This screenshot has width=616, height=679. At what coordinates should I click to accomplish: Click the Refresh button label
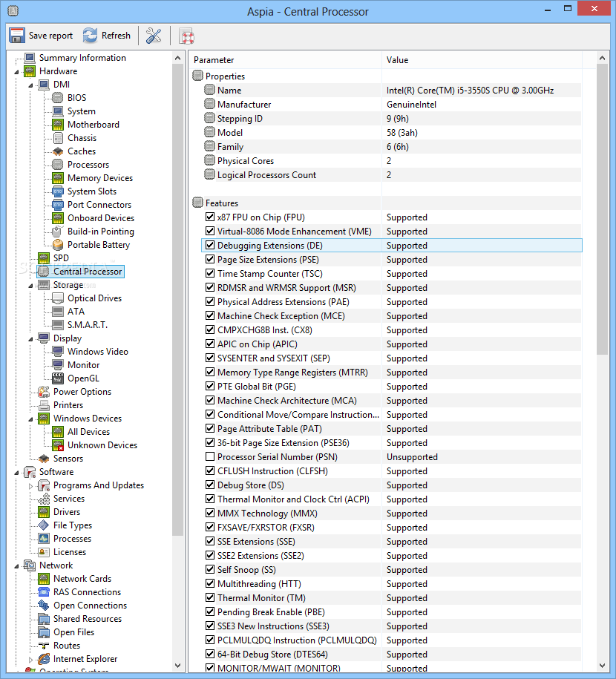pos(116,36)
